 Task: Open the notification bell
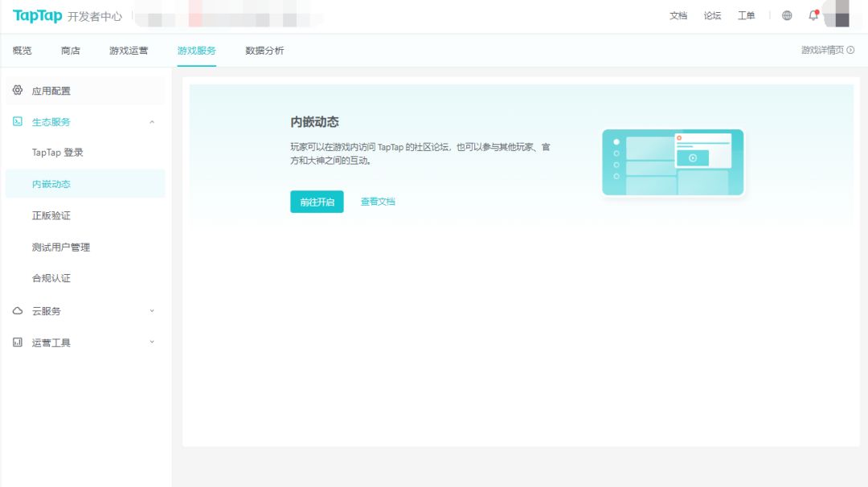(x=813, y=15)
